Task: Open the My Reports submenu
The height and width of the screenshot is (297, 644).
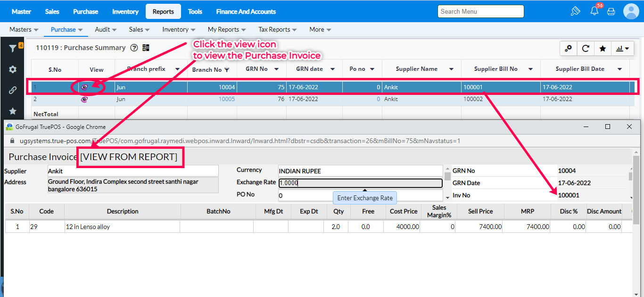Action: (x=227, y=29)
